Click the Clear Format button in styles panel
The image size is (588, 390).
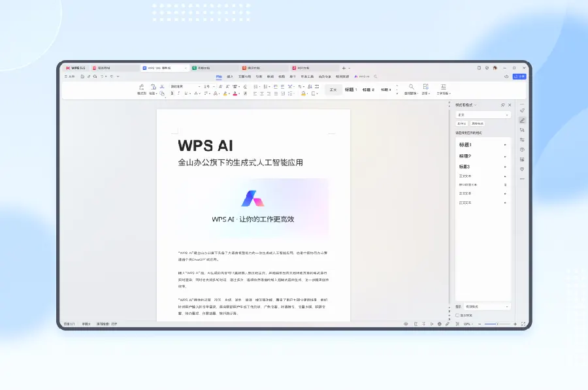click(x=478, y=123)
